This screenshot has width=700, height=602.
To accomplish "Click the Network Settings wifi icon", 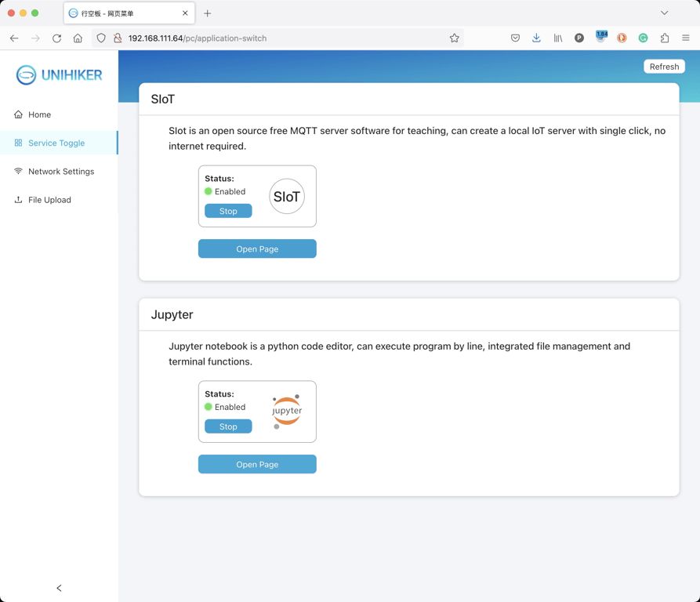I will coord(18,172).
